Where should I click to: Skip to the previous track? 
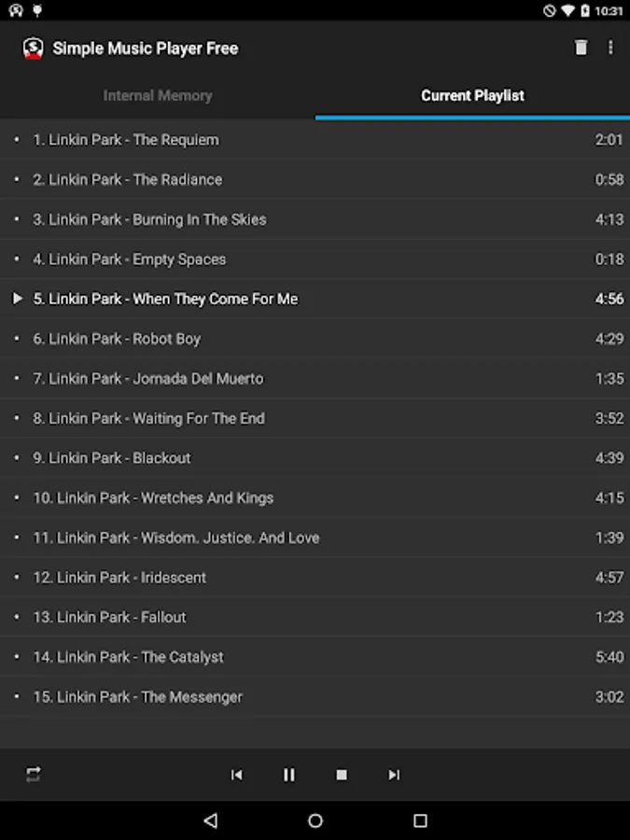(236, 775)
